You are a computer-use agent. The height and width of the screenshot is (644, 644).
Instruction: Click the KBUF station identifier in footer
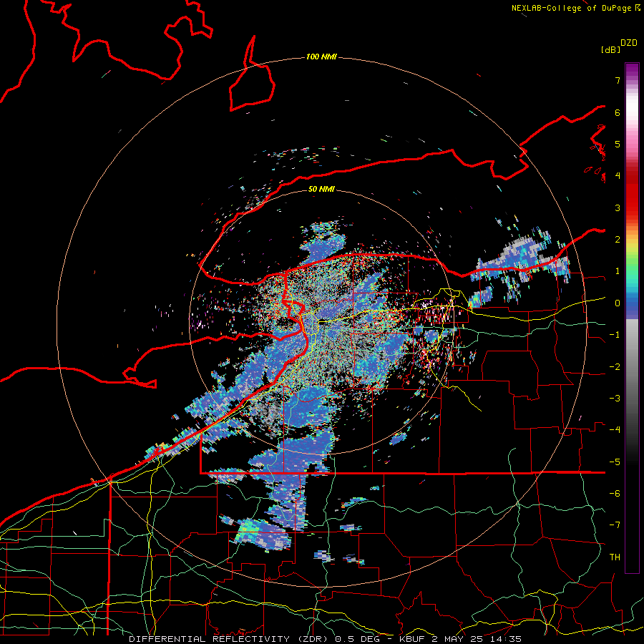click(412, 639)
